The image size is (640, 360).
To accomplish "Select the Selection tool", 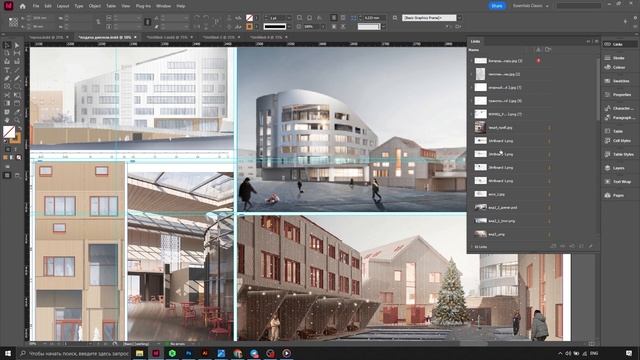I will point(7,45).
